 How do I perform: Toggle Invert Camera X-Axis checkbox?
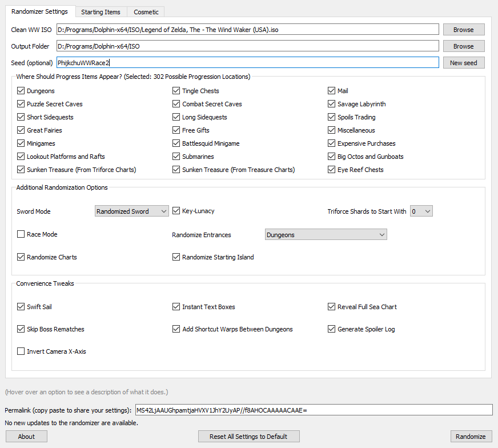21,351
